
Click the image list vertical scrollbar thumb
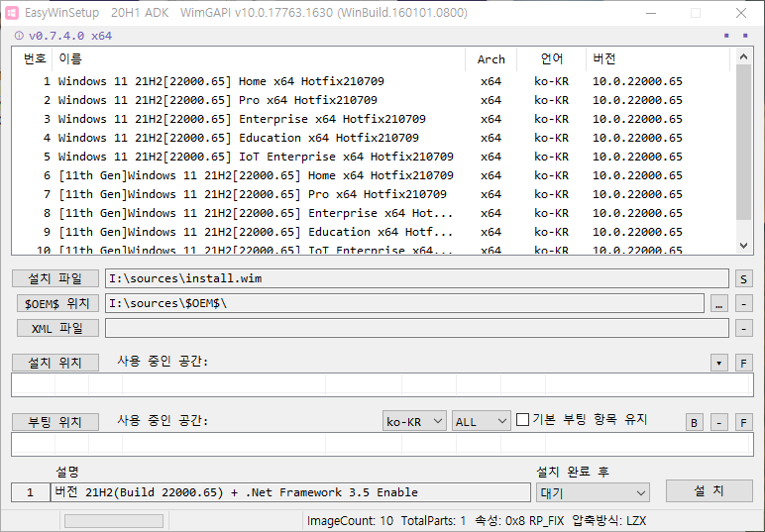pos(743,143)
